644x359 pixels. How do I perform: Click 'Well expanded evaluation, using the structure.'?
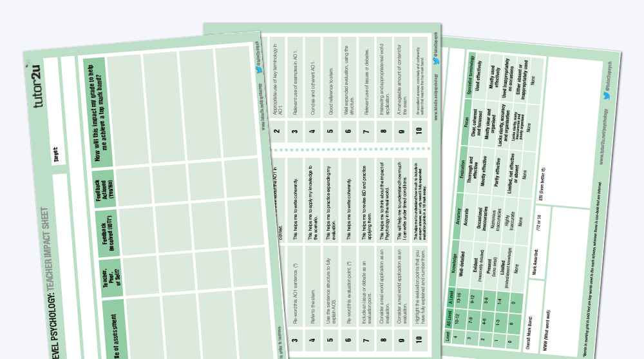click(x=349, y=79)
